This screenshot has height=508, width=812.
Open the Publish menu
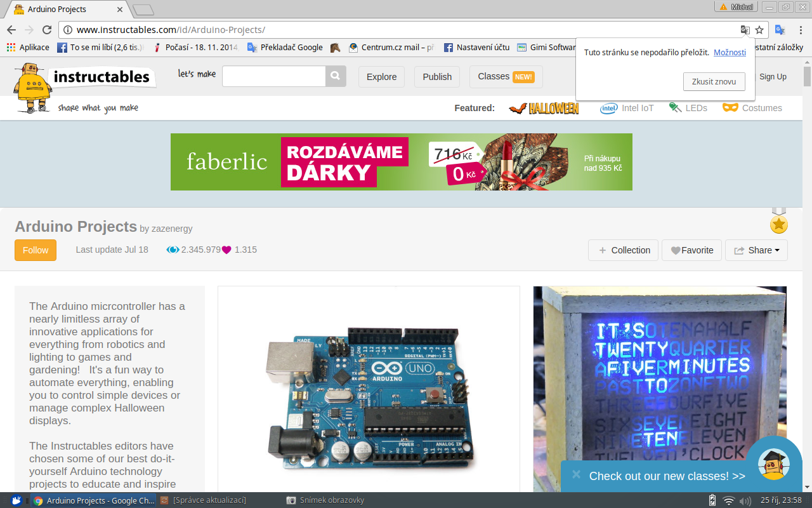click(437, 77)
